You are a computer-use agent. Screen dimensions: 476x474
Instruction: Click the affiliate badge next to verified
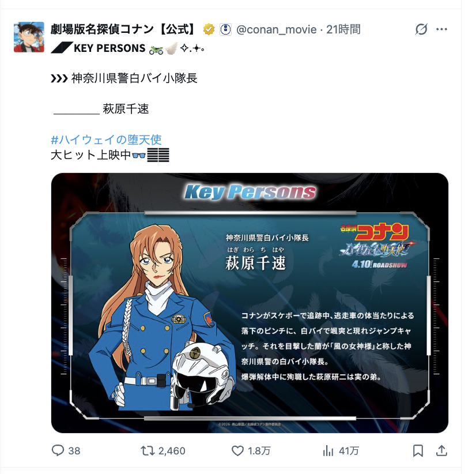coord(225,29)
